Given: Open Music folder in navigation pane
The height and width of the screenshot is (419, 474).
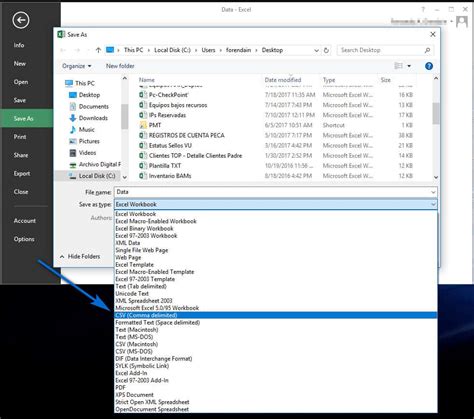Looking at the screenshot, I should pos(82,130).
